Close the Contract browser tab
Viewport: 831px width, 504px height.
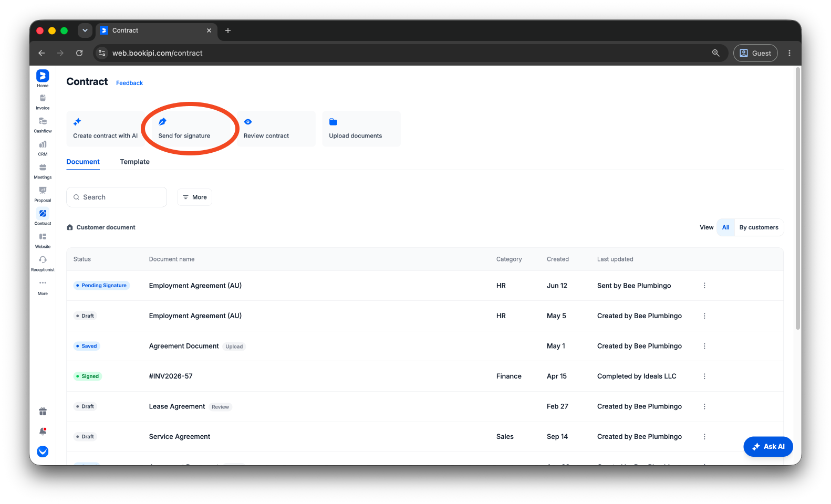pyautogui.click(x=209, y=30)
